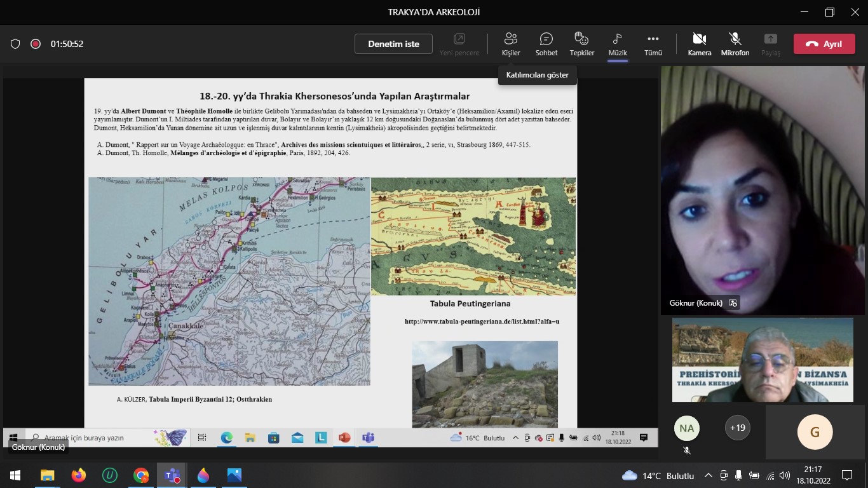Open the clock showing 21:17
This screenshot has height=488, width=868.
pyautogui.click(x=813, y=475)
